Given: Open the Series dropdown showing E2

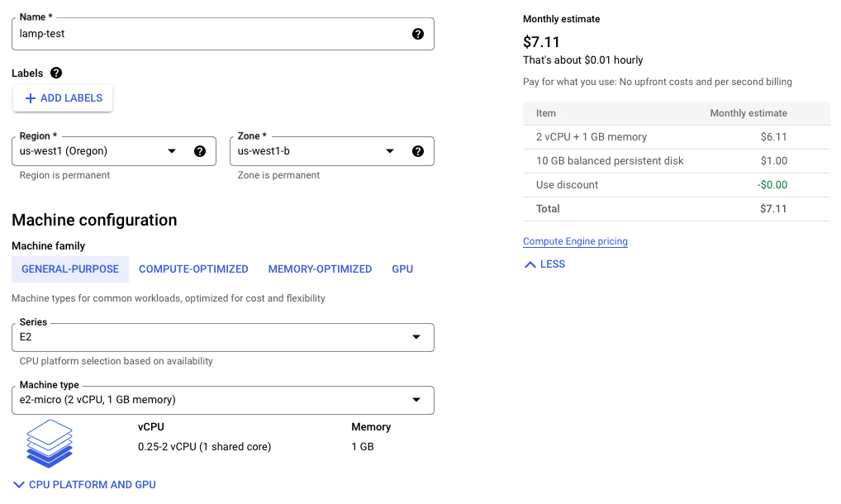Looking at the screenshot, I should tap(222, 337).
